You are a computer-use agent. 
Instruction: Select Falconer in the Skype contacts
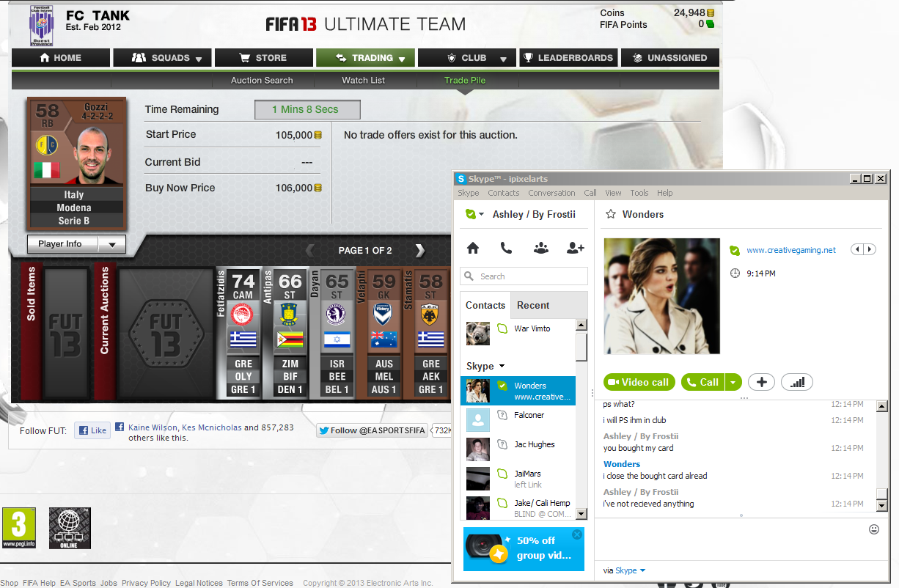(x=518, y=419)
